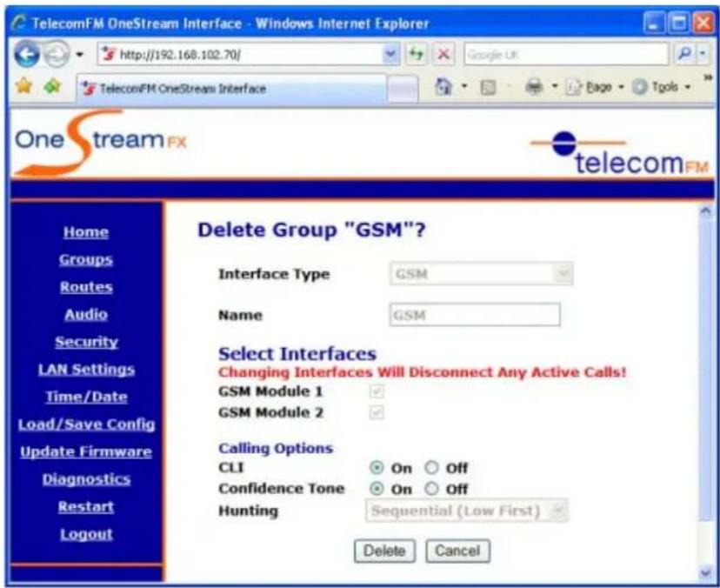Maximize the Internet Explorer window
720x588 pixels.
click(678, 23)
